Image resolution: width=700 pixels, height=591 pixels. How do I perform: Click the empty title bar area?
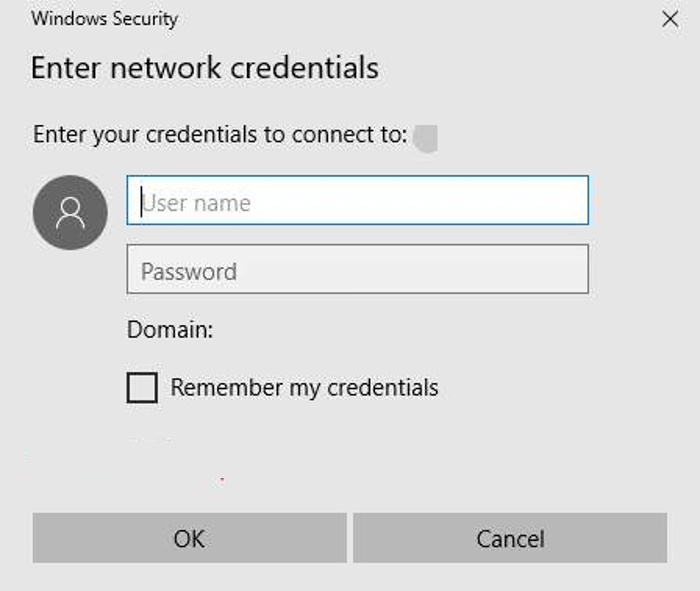pyautogui.click(x=400, y=19)
